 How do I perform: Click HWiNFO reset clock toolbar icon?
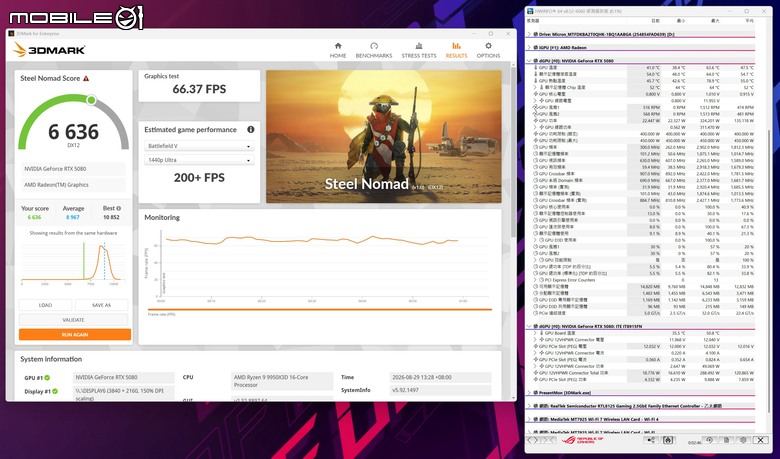coord(710,440)
